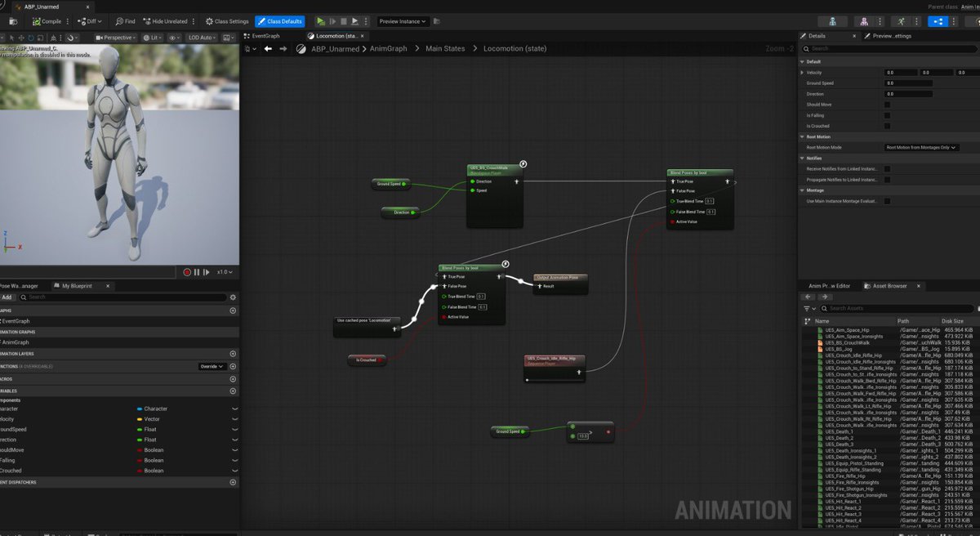Click the Search Assets field
Screen dimensions: 980x536
[898, 308]
